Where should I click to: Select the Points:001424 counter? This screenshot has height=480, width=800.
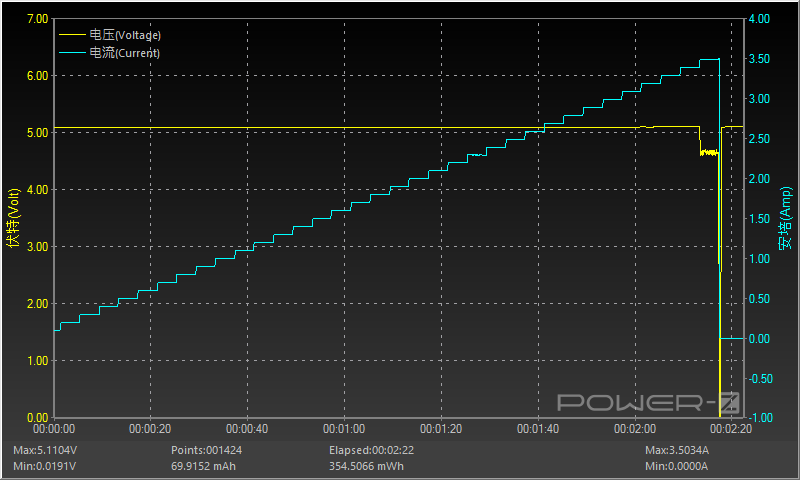(x=206, y=451)
